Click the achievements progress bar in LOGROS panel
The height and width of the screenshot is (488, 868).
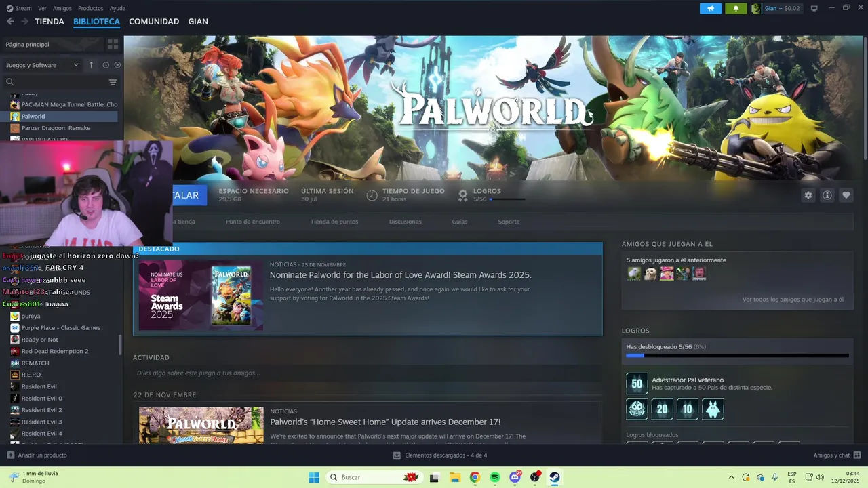(x=737, y=355)
